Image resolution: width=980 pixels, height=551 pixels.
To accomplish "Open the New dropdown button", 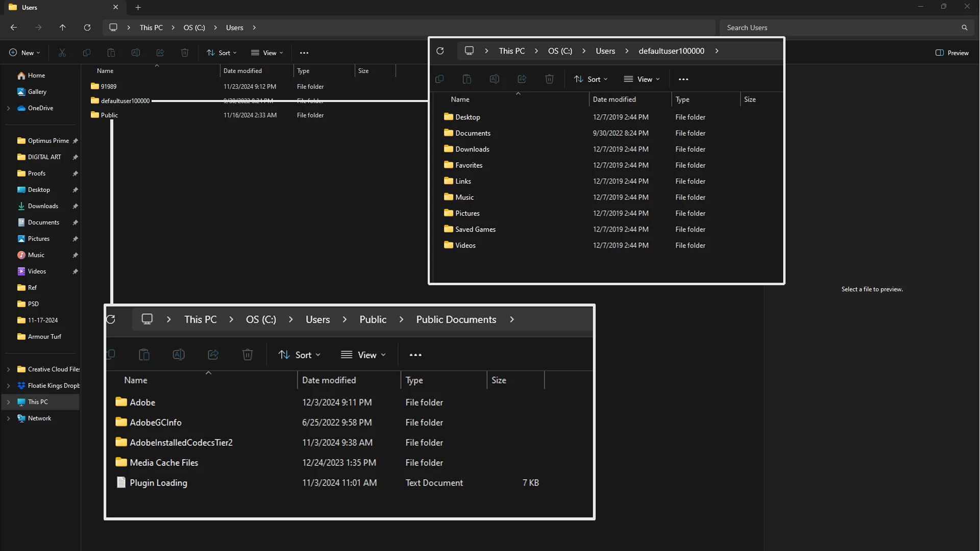I will coord(24,53).
